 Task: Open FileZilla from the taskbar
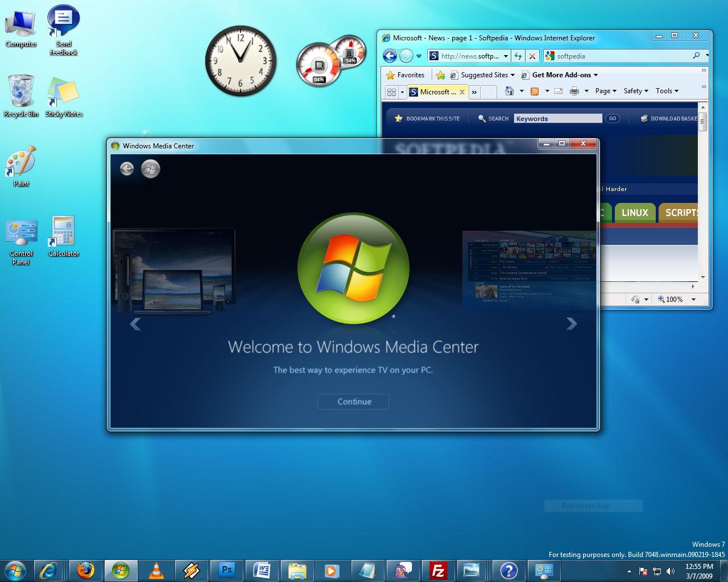(x=438, y=570)
